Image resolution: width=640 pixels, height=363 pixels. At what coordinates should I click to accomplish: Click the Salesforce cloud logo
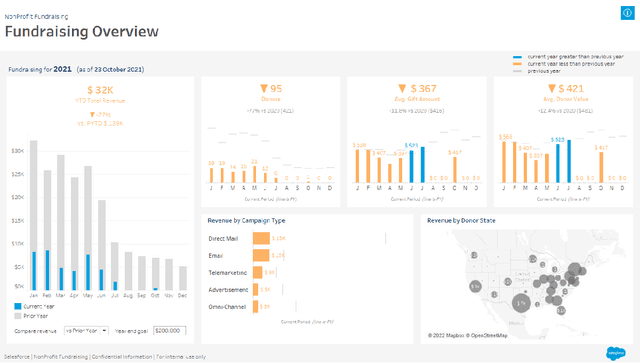tap(616, 353)
